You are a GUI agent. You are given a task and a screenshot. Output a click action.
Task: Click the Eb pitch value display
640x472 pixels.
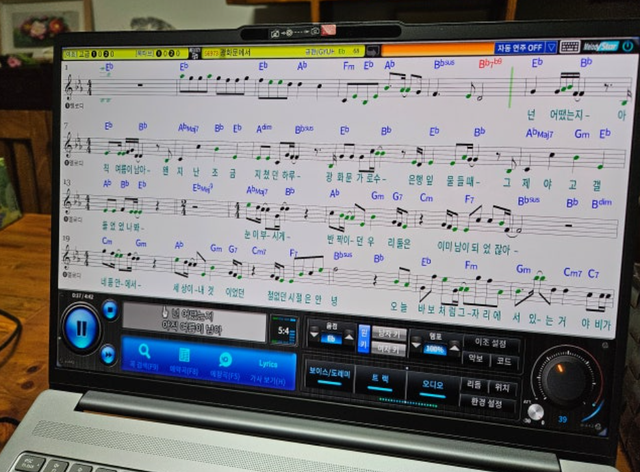point(331,338)
